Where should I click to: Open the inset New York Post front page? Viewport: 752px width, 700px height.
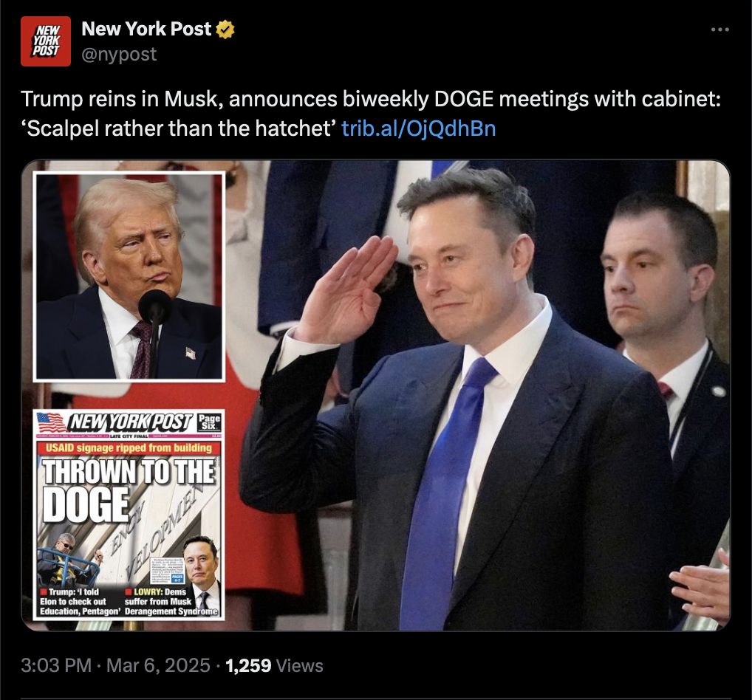[129, 515]
